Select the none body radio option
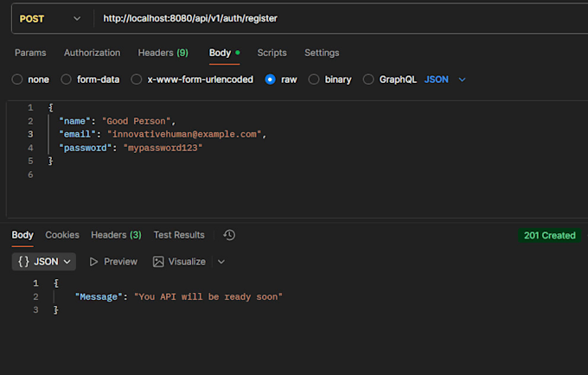 point(17,79)
